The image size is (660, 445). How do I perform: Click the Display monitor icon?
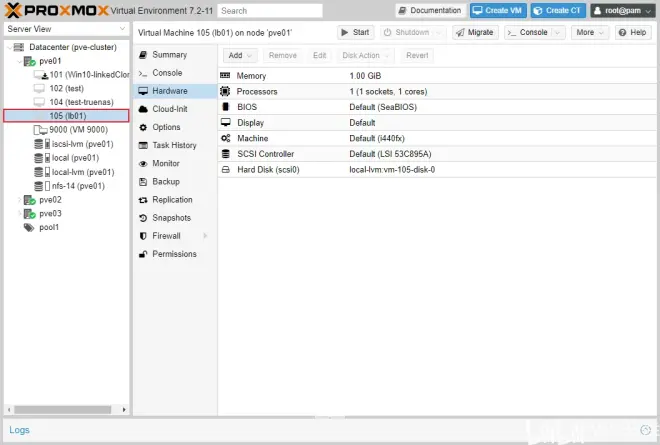coord(226,123)
